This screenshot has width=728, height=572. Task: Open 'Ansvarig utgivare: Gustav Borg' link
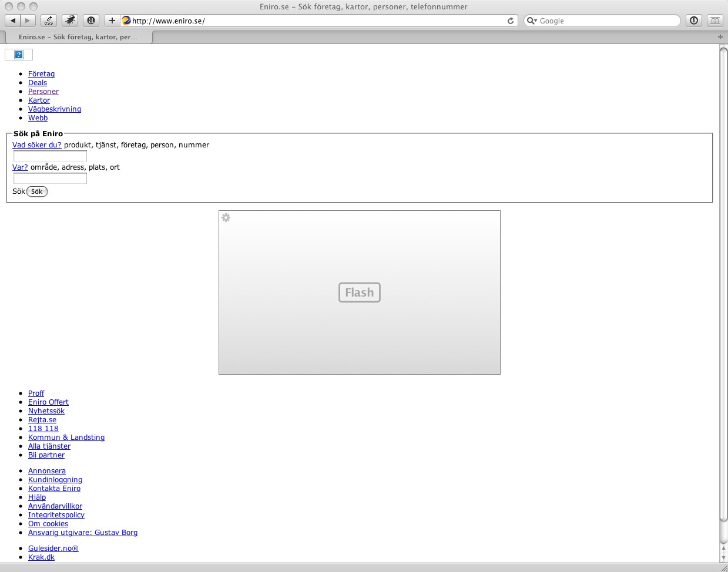[83, 533]
